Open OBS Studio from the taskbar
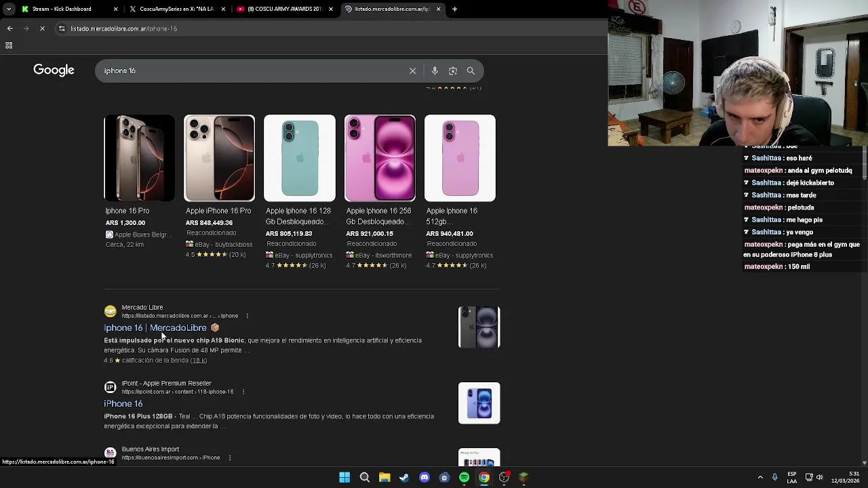Viewport: 868px width, 488px height. click(504, 477)
